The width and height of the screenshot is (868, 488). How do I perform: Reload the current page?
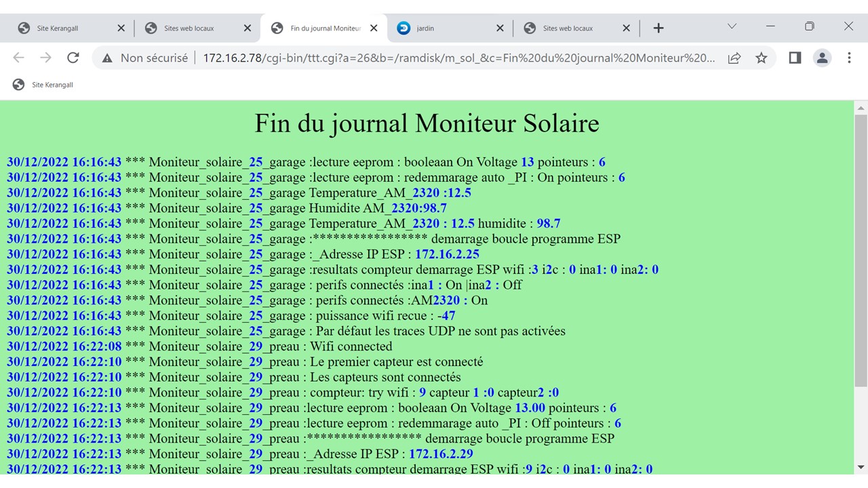73,58
